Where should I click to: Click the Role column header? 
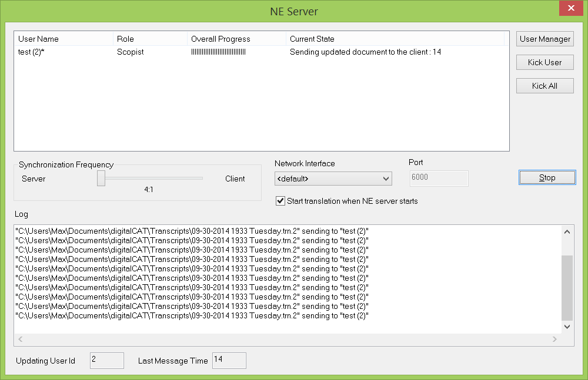tap(149, 39)
